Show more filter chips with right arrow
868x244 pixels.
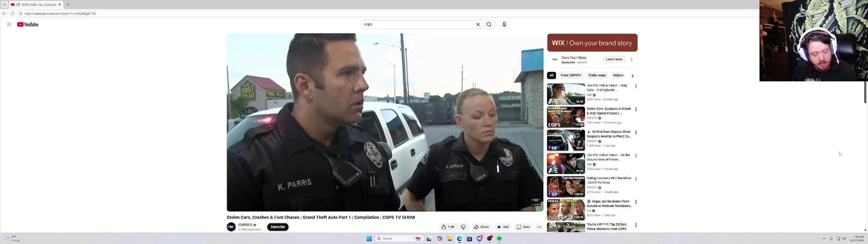(x=632, y=76)
